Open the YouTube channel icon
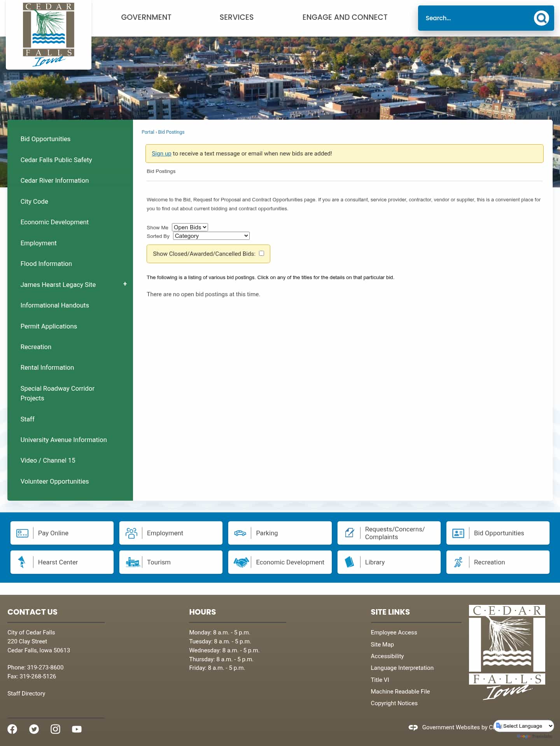Screen dimensions: 560x746 point(77,729)
